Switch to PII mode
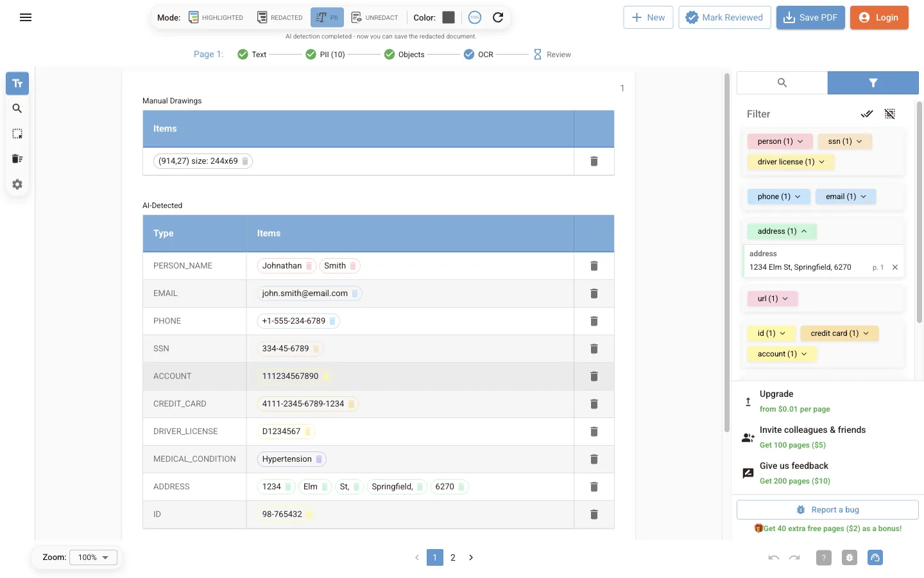 pyautogui.click(x=327, y=17)
